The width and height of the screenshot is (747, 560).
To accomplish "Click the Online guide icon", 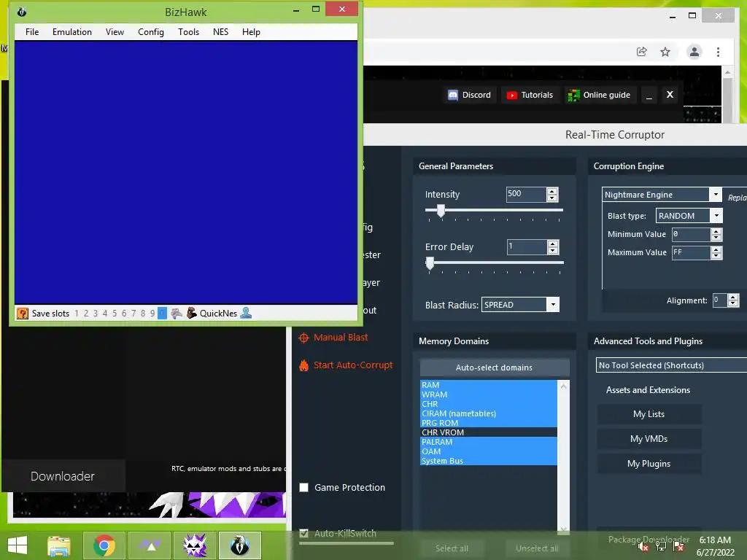I will [573, 96].
